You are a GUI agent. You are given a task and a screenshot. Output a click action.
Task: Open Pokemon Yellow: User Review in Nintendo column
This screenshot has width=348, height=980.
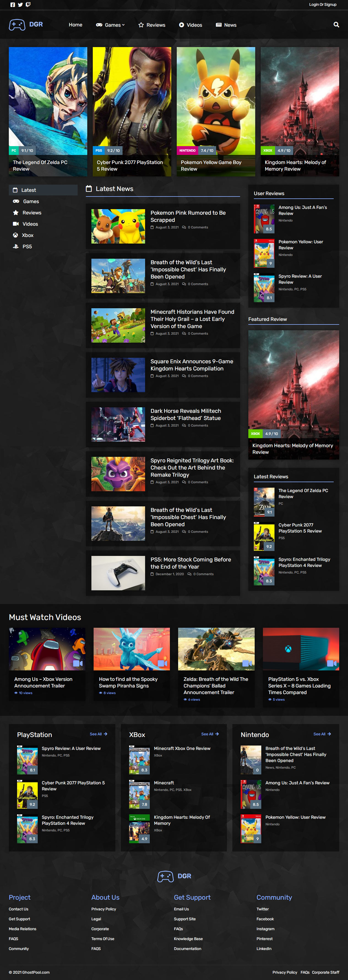pyautogui.click(x=295, y=817)
